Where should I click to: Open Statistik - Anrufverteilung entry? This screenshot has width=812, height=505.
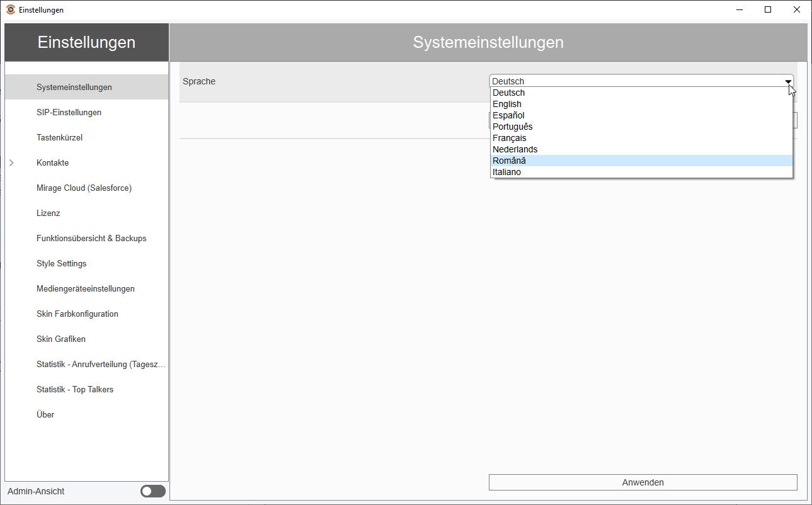click(x=87, y=364)
